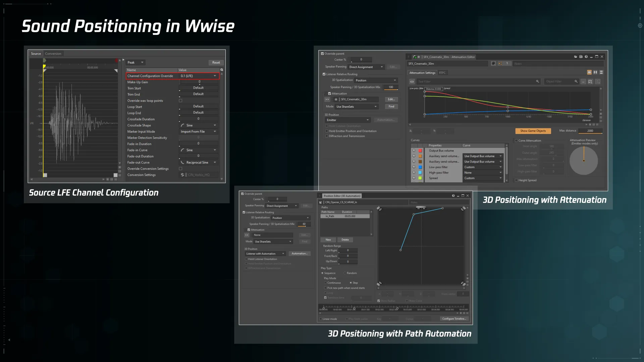Click the Reset button in Source editor

[x=216, y=62]
